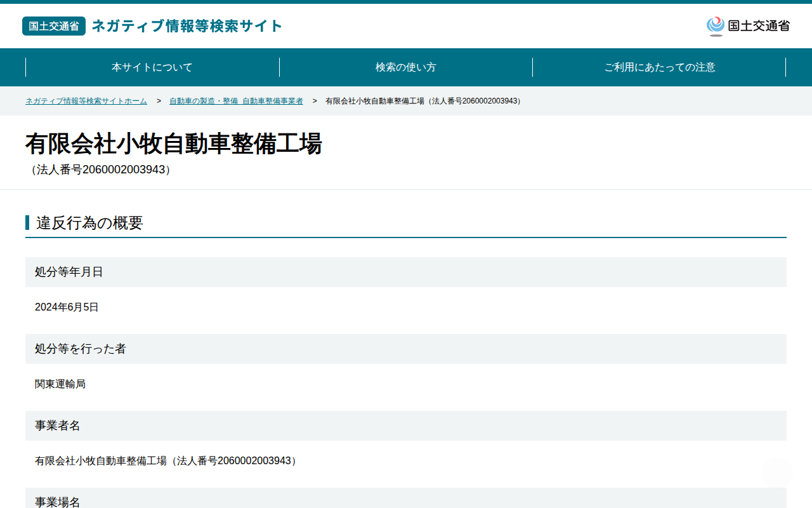Open the 検索の使い方 menu item
812x508 pixels.
tap(406, 67)
